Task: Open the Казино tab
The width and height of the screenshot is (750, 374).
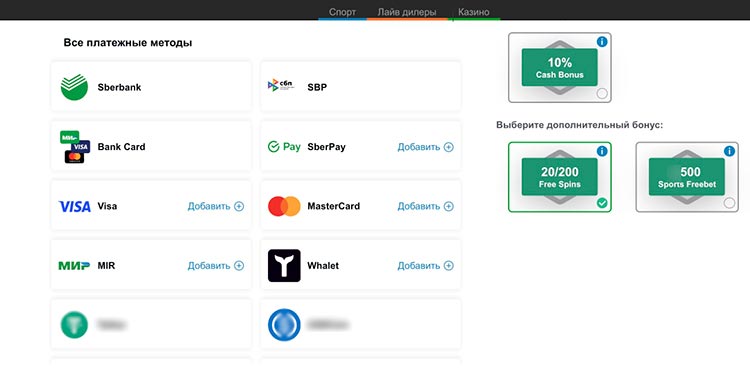Action: click(474, 12)
